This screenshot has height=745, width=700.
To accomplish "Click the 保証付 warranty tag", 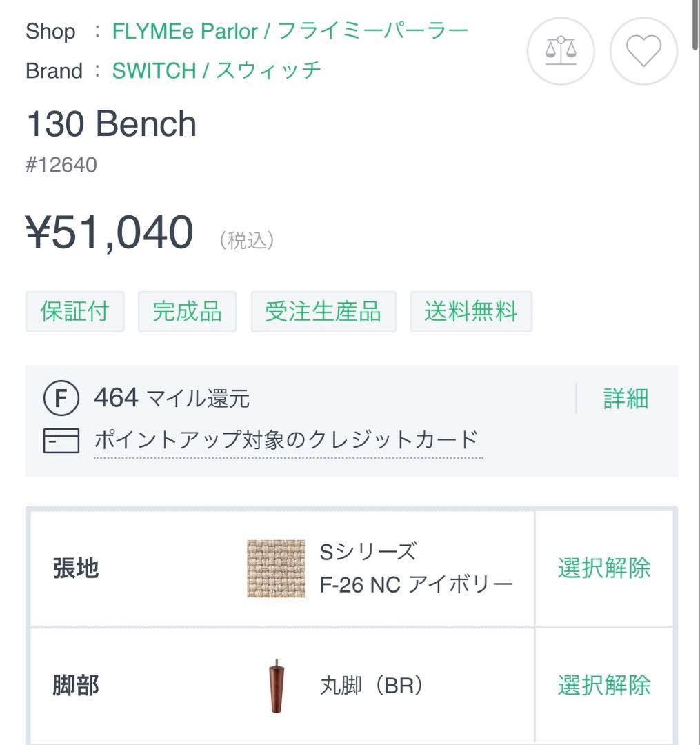I will (74, 312).
